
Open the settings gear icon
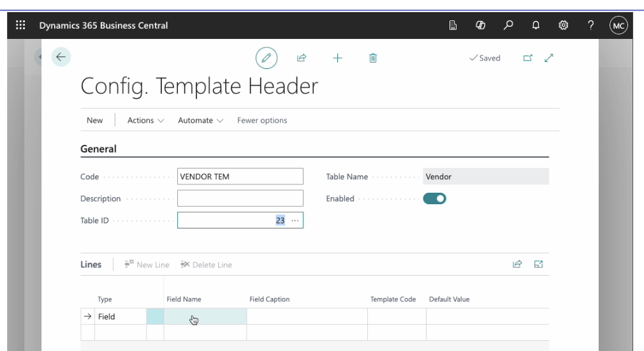click(x=564, y=26)
